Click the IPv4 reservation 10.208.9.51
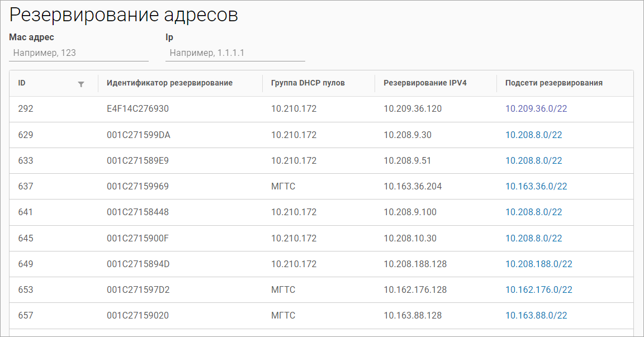Viewport: 644px width, 337px height. [x=407, y=161]
